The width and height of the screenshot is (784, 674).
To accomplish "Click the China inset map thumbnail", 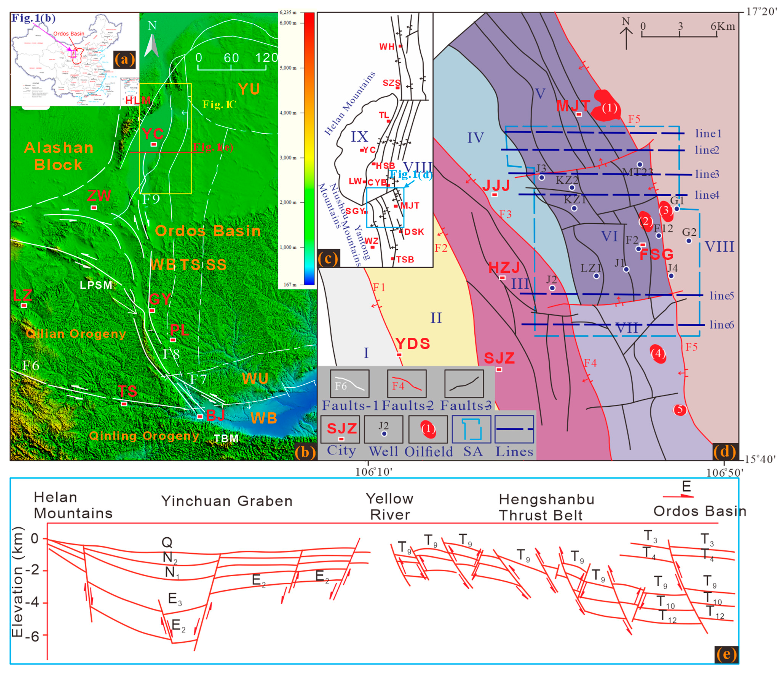I will (75, 59).
